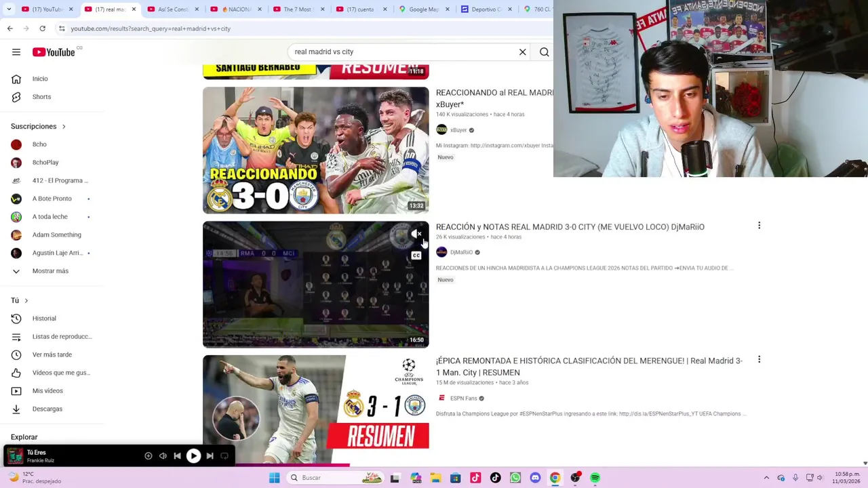Expand Suscripciones section chevron

pos(64,126)
